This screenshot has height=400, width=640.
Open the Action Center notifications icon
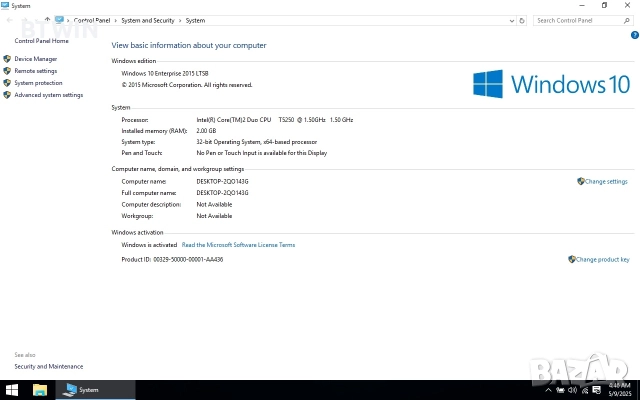596,390
